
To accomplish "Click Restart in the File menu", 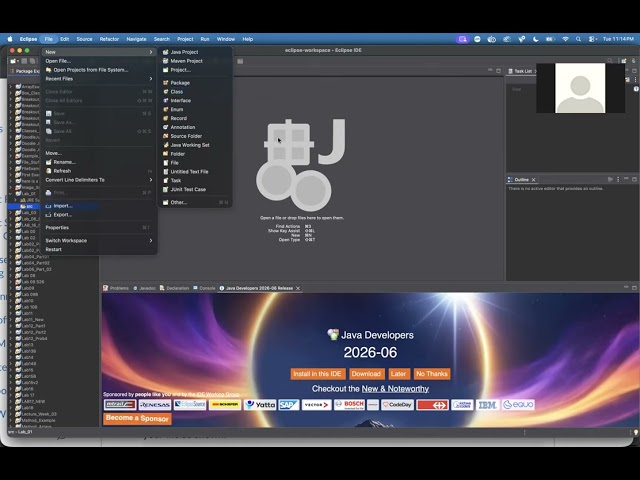I will [x=99, y=249].
